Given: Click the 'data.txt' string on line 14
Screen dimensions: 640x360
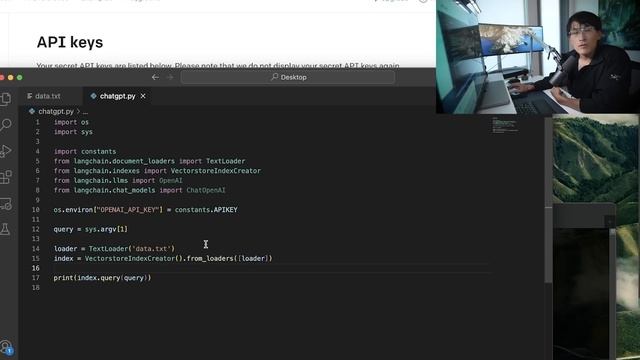Looking at the screenshot, I should [151, 249].
